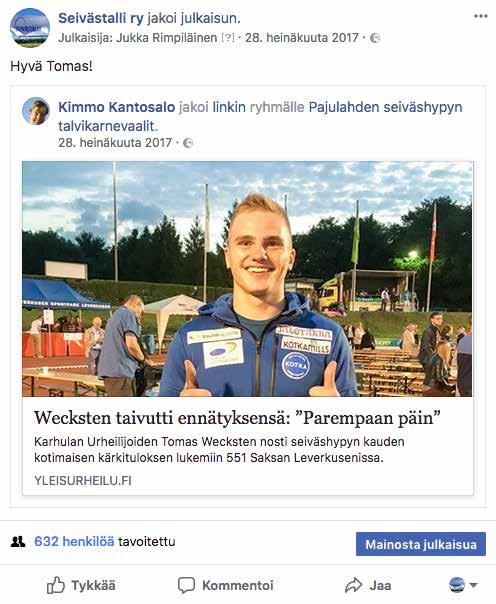
Task: Click the Jaa share arrow icon
Action: coord(353,585)
